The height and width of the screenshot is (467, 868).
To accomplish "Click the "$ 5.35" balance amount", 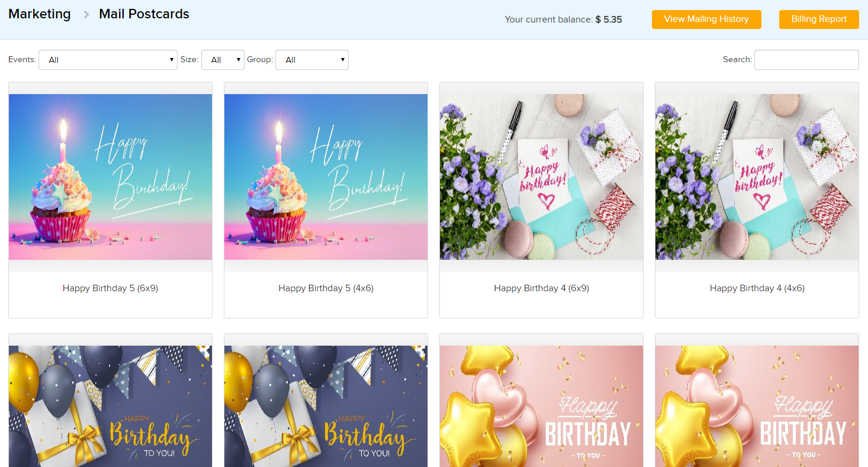I will 609,20.
